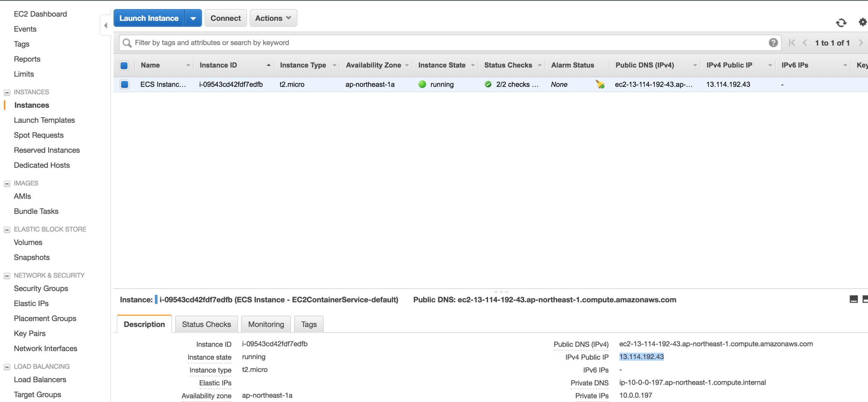This screenshot has width=868, height=402.
Task: Minimize the instance details pane icon
Action: 853,299
